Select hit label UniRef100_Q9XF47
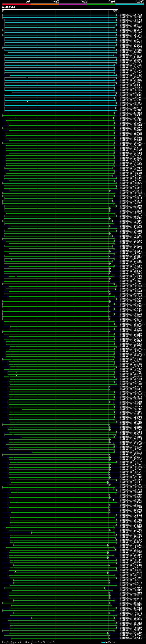 (131, 63)
